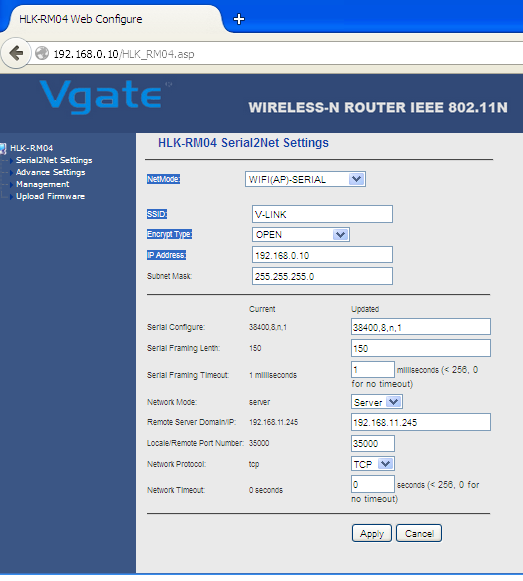Click current Network Protocol value tcp
Screen dimensions: 523x581
coord(254,464)
